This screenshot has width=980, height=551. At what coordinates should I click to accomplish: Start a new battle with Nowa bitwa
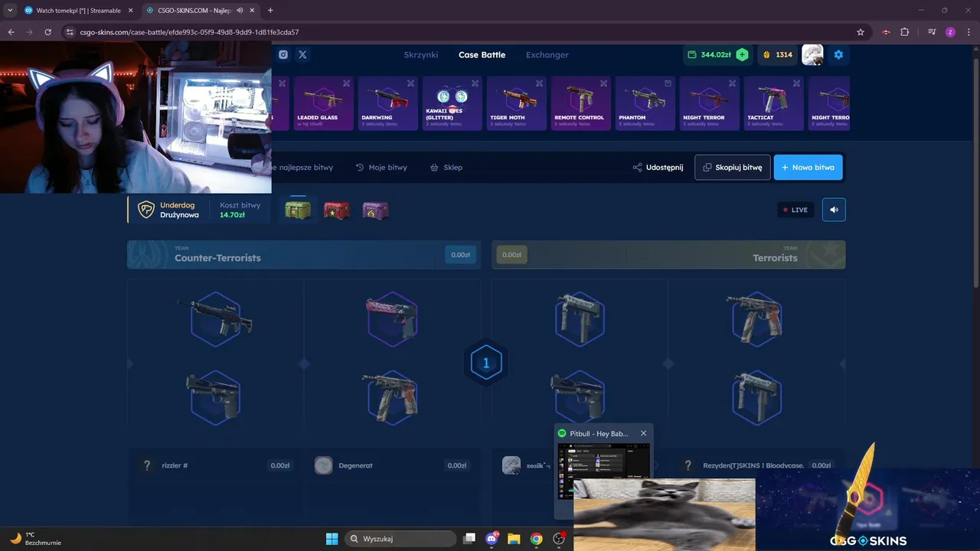click(808, 168)
